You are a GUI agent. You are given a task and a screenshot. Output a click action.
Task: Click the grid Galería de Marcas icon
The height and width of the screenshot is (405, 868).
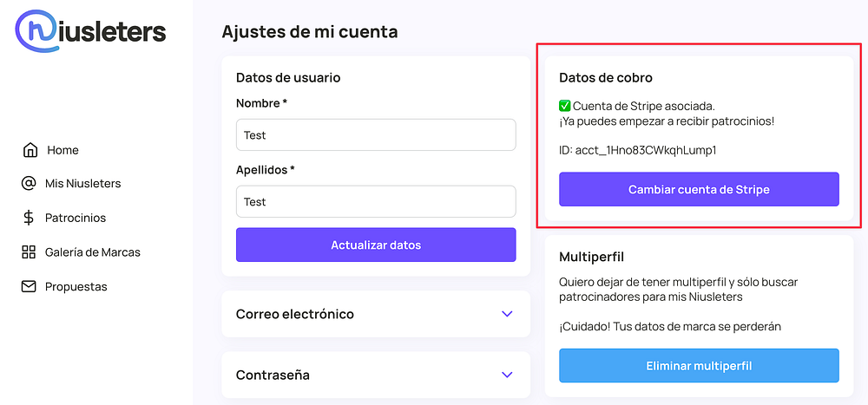pyautogui.click(x=30, y=252)
